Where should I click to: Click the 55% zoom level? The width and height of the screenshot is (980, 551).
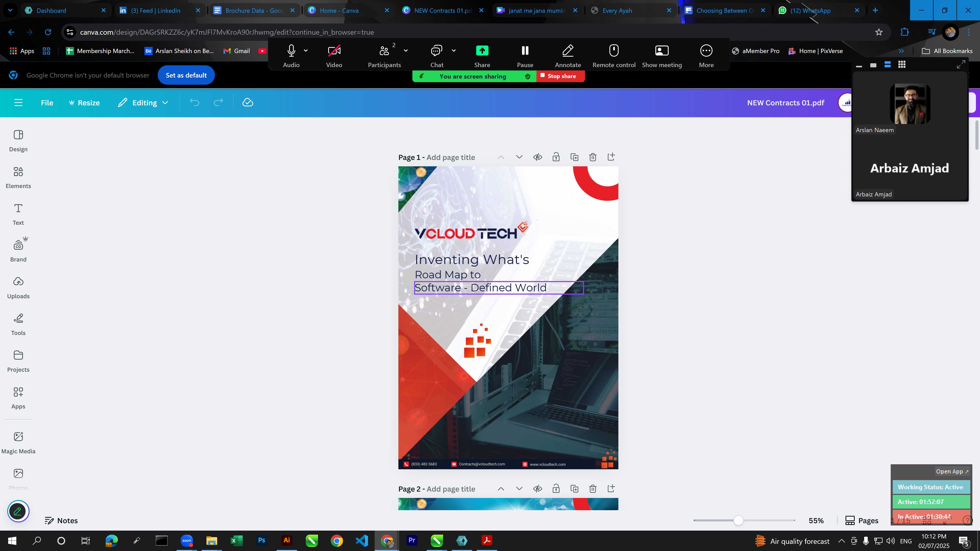point(816,521)
